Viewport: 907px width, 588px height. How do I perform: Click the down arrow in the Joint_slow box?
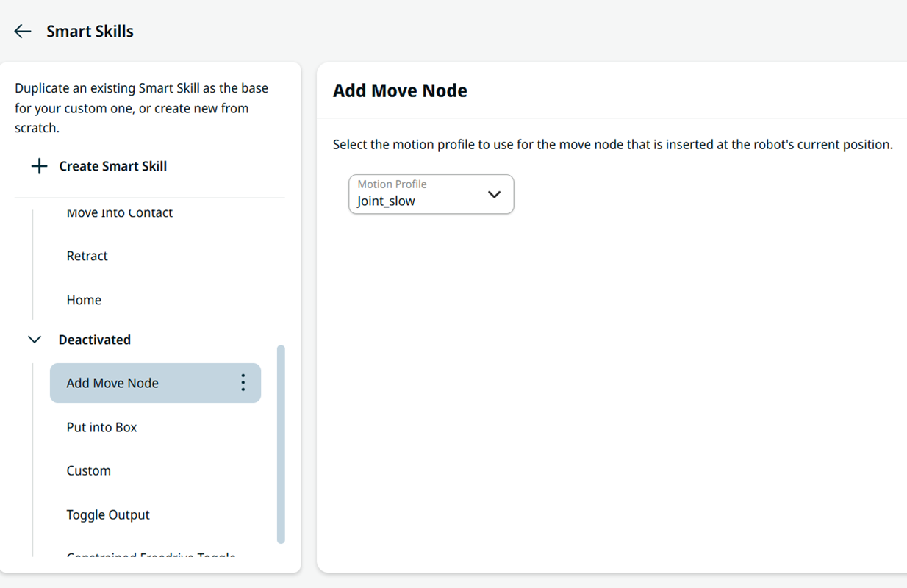pos(494,194)
